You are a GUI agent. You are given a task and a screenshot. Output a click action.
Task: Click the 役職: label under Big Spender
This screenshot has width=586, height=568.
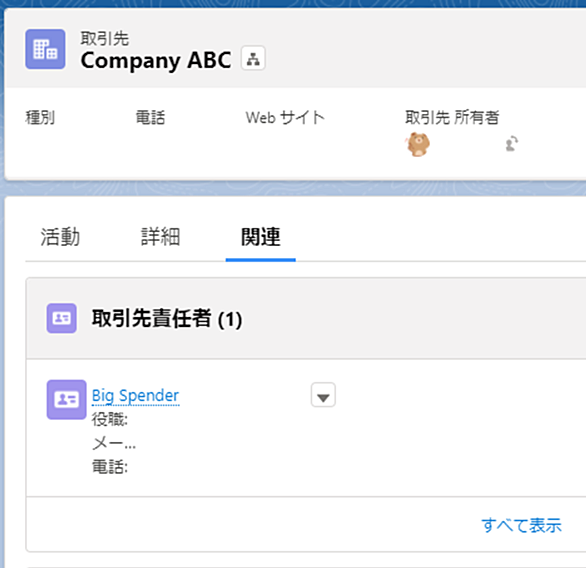[x=110, y=419]
